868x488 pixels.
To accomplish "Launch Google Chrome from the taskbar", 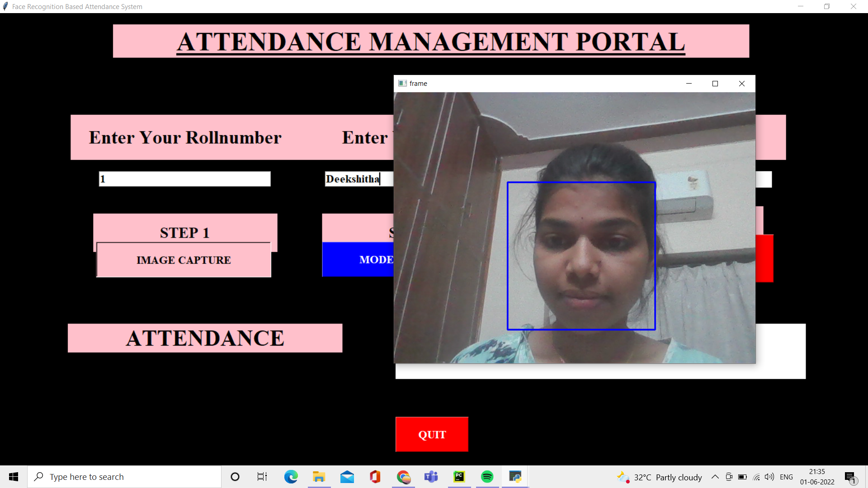I will [403, 477].
